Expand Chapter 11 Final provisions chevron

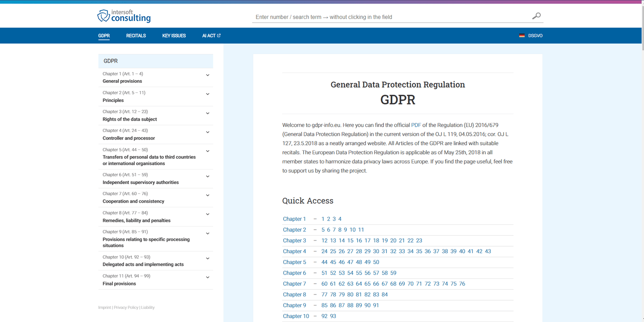tap(208, 278)
